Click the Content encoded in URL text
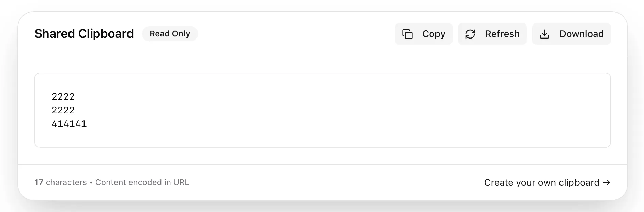The image size is (644, 212). 142,182
